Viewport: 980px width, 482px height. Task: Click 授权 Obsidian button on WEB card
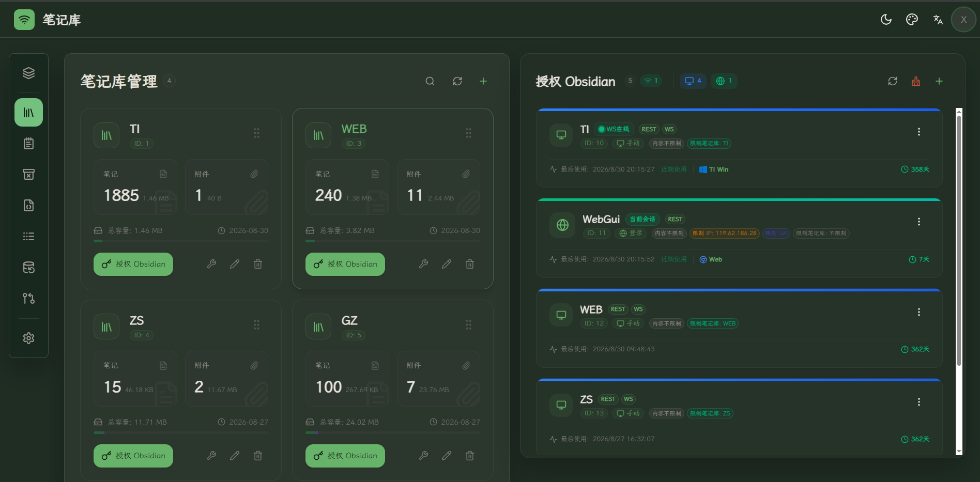click(345, 264)
